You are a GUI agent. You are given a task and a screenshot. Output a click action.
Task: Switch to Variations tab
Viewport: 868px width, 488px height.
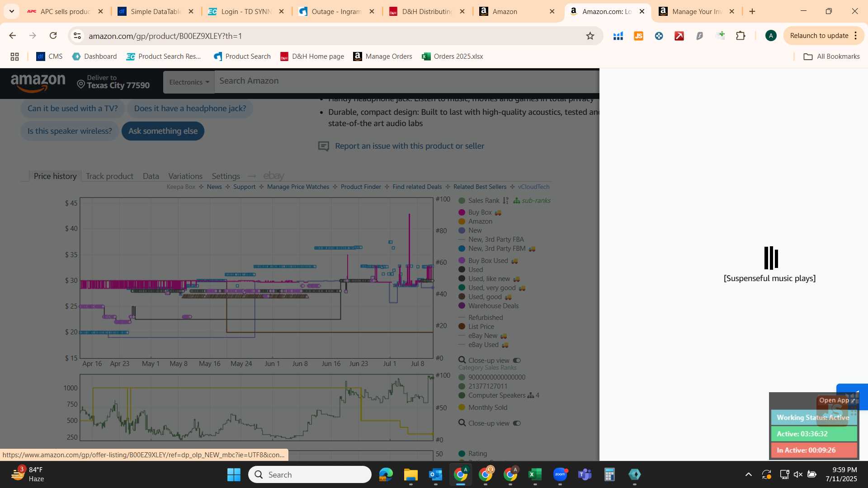click(185, 176)
